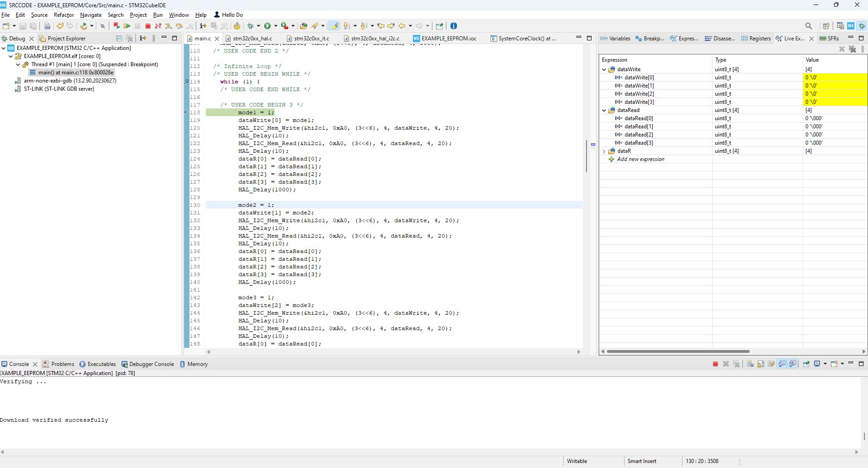Collapse the dataWrite expression node
The width and height of the screenshot is (868, 468).
coord(604,70)
